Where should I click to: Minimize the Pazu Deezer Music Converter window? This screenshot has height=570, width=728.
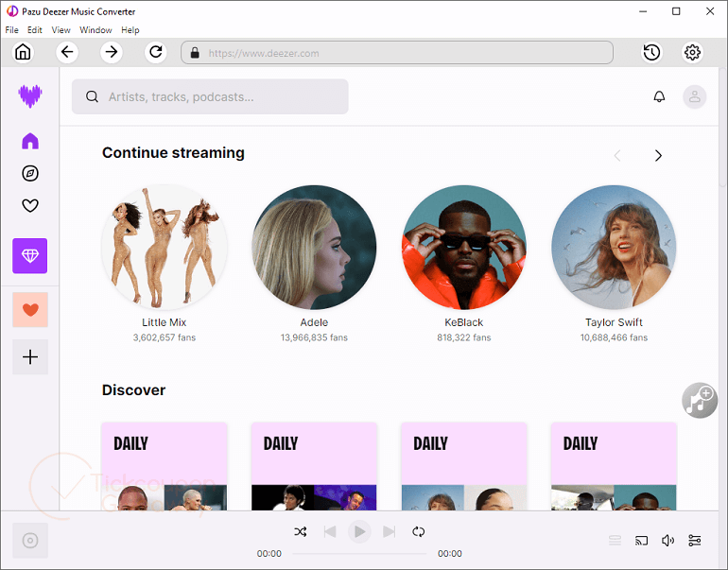point(643,11)
